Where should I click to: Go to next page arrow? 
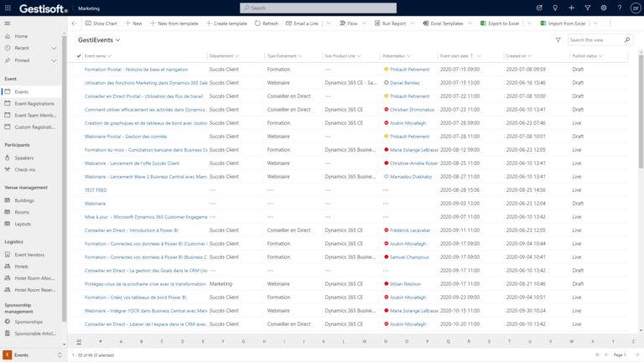click(636, 354)
